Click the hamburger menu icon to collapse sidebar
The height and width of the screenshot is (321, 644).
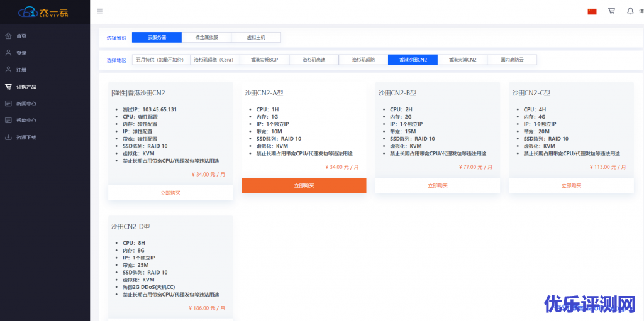coord(101,11)
